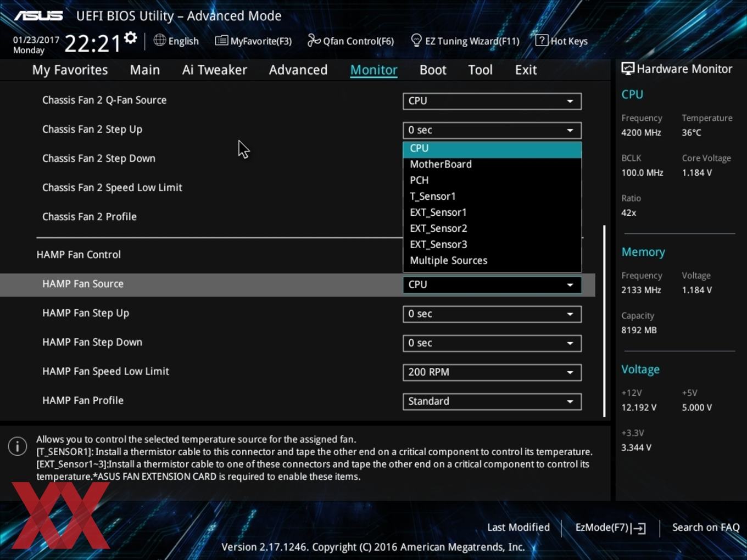Select HAMP Fan Profile label
Image resolution: width=747 pixels, height=560 pixels.
coord(83,401)
